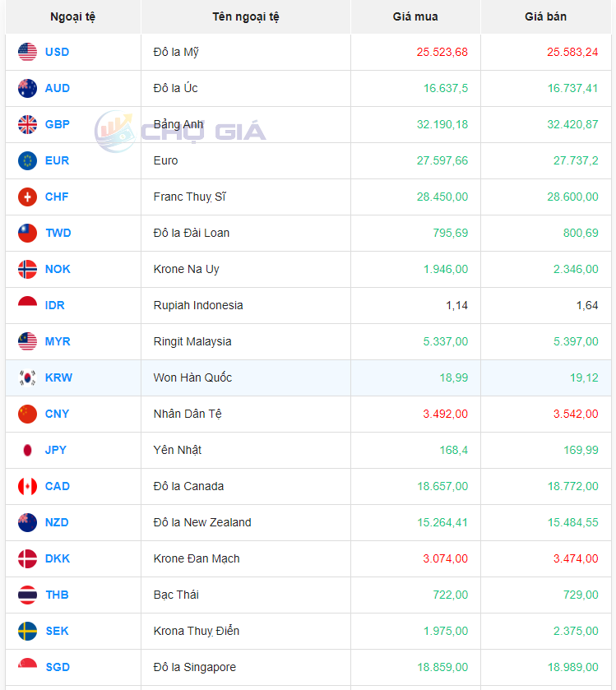Click the NZD currency code

pos(57,522)
